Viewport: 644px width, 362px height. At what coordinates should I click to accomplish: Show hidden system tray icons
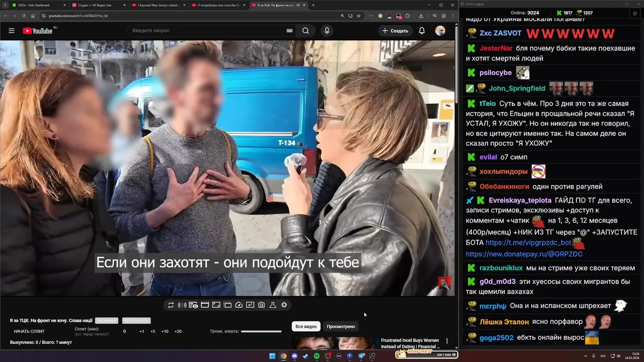(586, 356)
